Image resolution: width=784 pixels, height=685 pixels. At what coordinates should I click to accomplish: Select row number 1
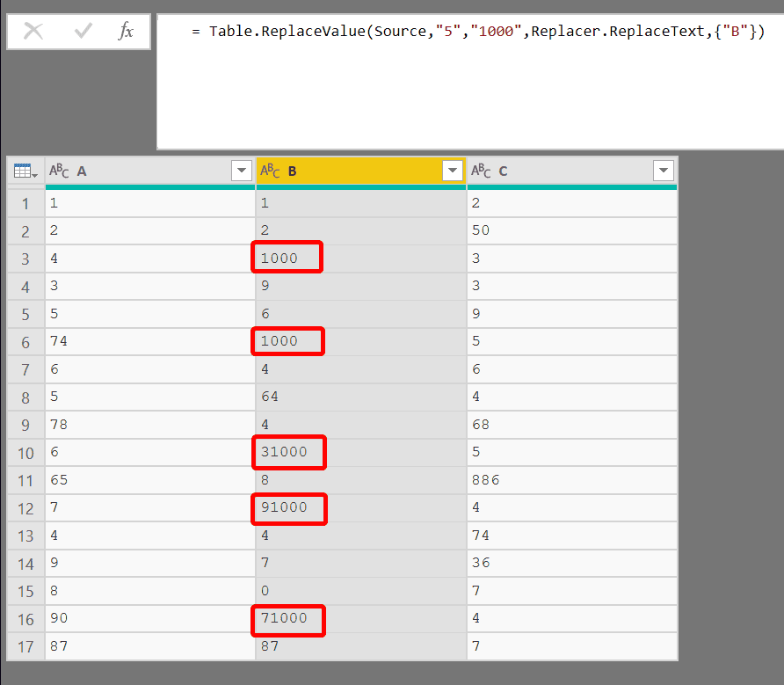coord(26,204)
